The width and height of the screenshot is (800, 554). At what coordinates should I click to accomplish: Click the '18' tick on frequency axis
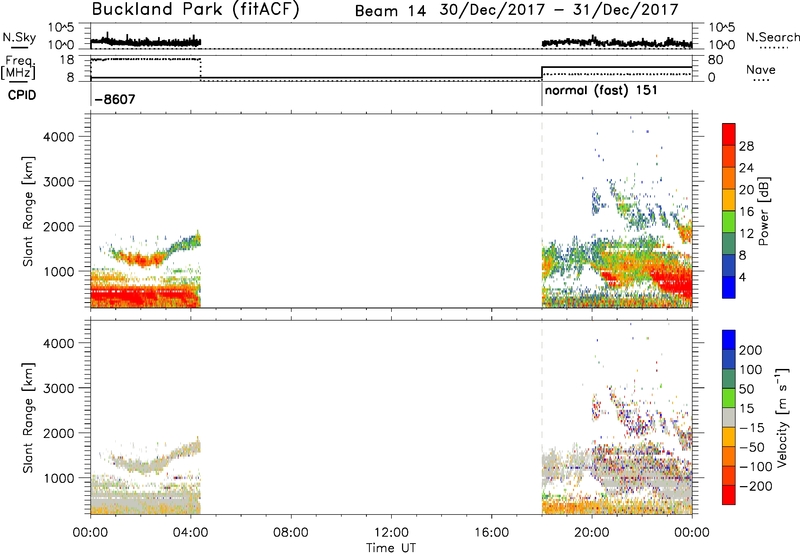(66, 60)
